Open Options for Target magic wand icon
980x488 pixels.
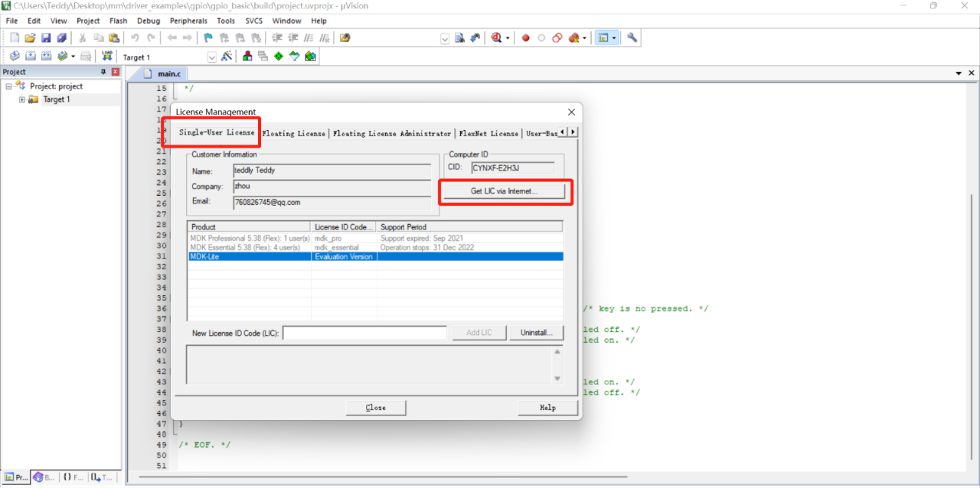[x=227, y=57]
